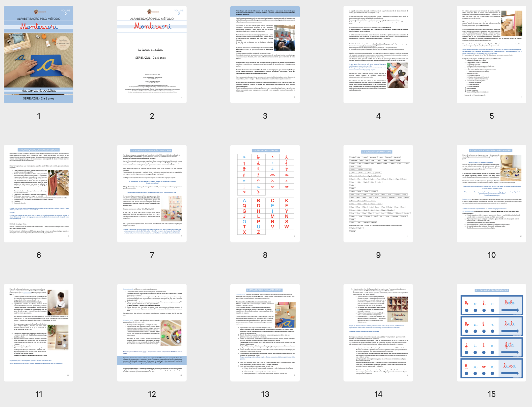
Task: Click page number label 4
Action: 378,116
